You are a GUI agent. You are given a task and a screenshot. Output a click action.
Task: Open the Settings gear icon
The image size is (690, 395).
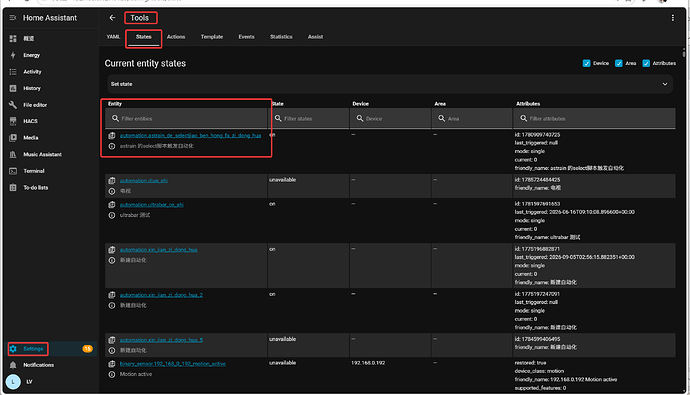tap(13, 349)
